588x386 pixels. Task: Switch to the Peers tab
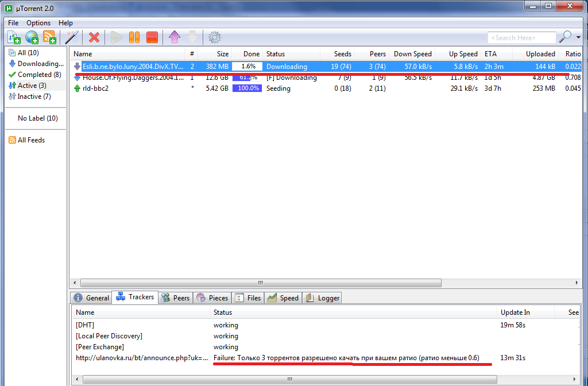click(x=175, y=298)
